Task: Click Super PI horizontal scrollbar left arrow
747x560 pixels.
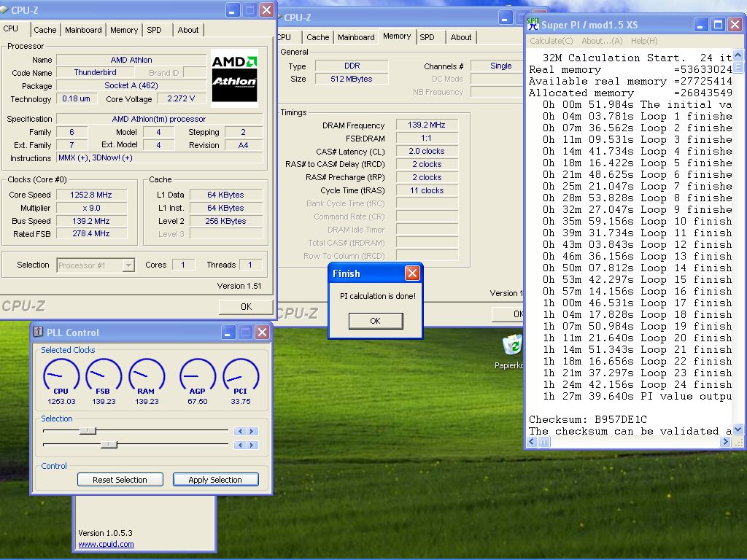Action: [x=532, y=442]
